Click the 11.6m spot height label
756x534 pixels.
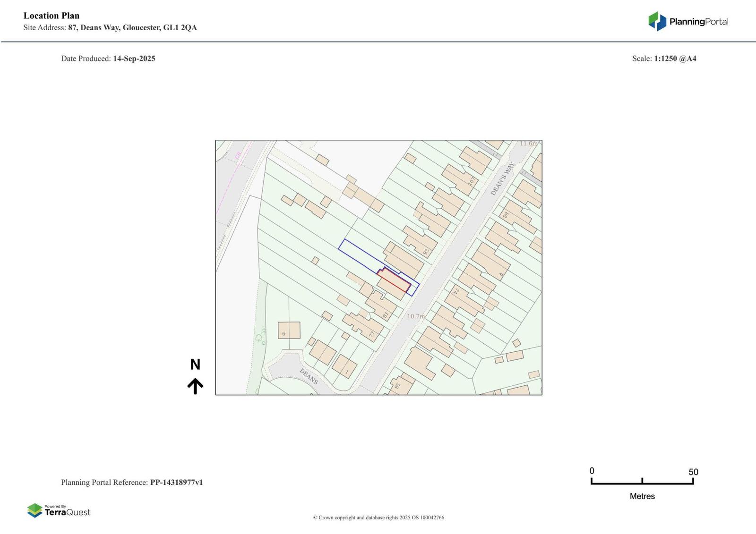tap(528, 143)
